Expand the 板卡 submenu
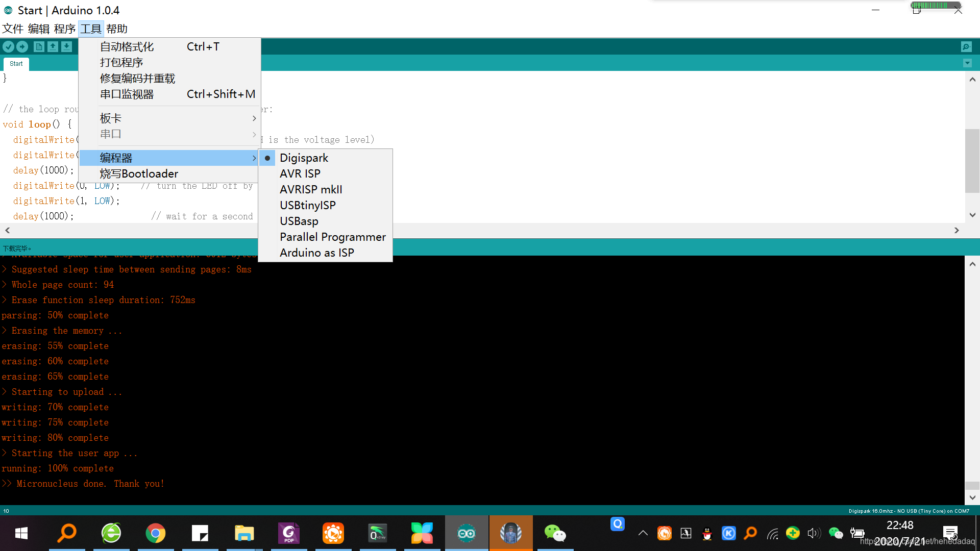This screenshot has width=980, height=551. 170,118
